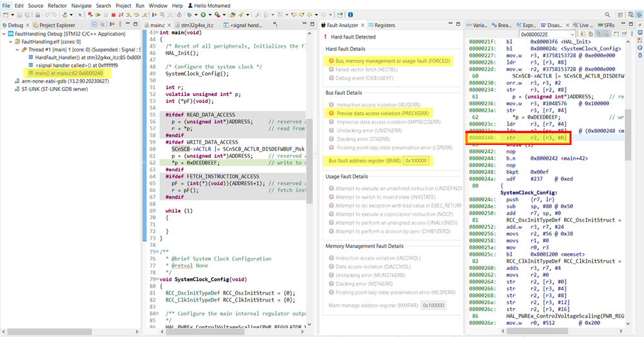644x337 pixels.
Task: Switch to Breakpoints tab
Action: [502, 25]
